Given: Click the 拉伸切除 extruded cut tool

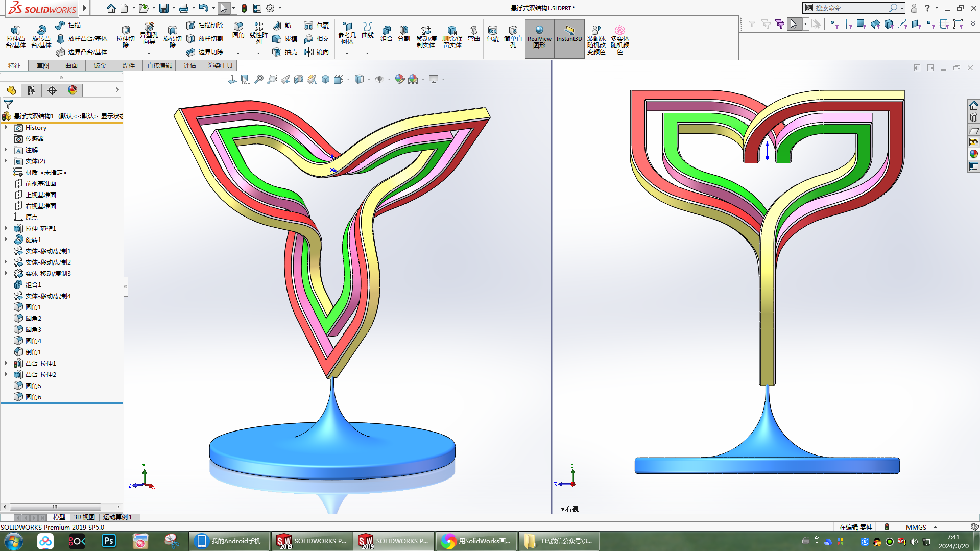Looking at the screenshot, I should pos(125,37).
